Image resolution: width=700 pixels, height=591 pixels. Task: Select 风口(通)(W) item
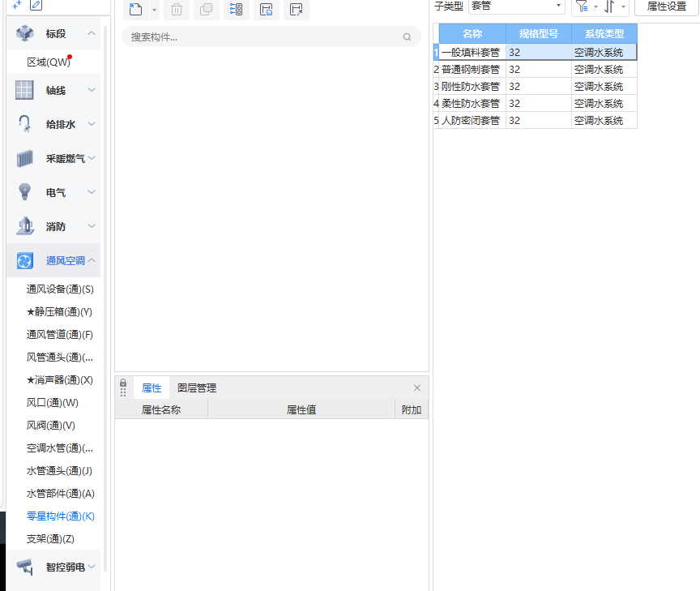click(x=52, y=403)
